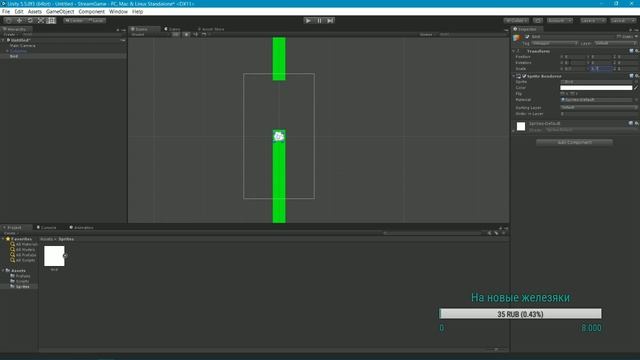Toggle scene lighting button
Viewport: 640px width, 360px height.
pos(186,35)
